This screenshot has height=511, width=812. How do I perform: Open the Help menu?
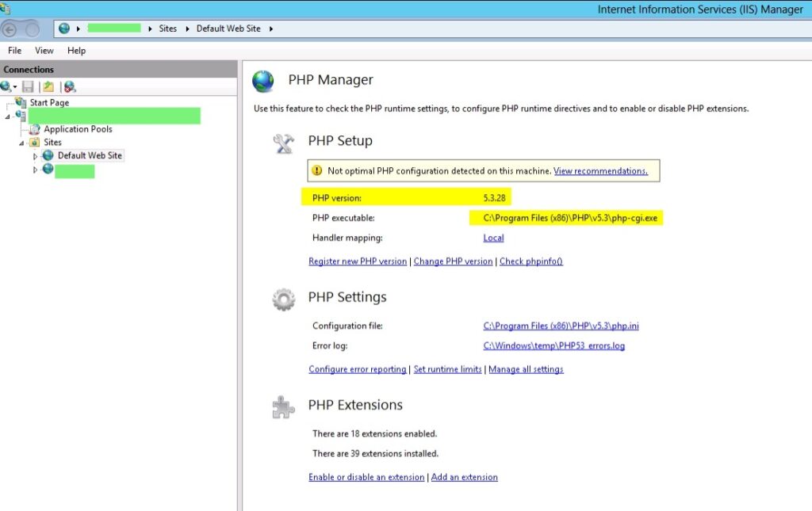pos(76,50)
